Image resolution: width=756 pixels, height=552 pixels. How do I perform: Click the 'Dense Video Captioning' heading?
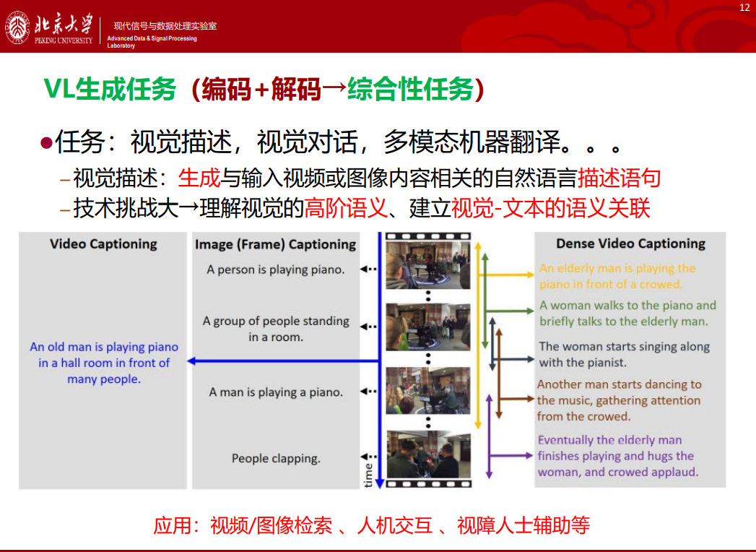[630, 244]
